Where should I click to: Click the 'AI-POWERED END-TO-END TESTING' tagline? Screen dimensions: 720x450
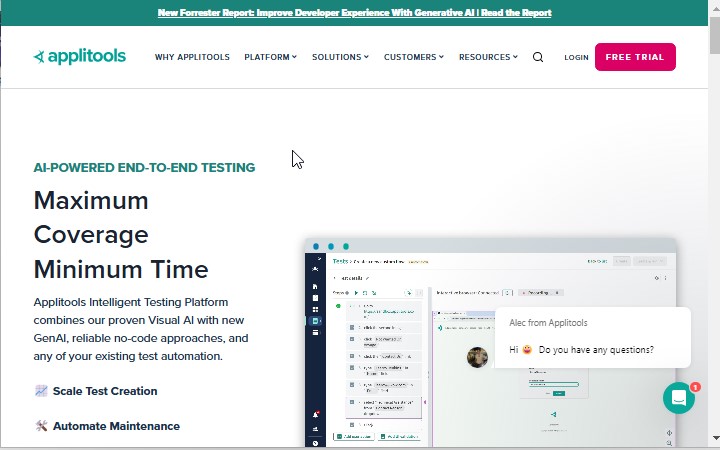click(144, 167)
